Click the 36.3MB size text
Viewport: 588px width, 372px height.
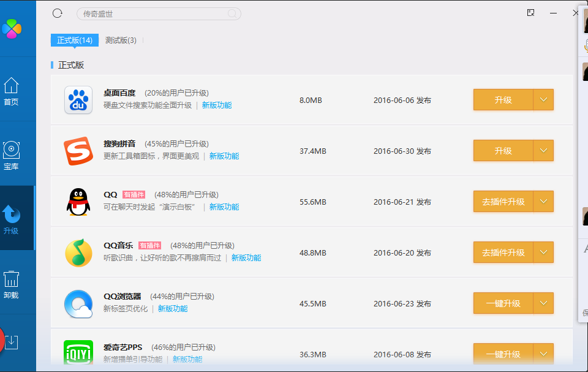pyautogui.click(x=313, y=354)
